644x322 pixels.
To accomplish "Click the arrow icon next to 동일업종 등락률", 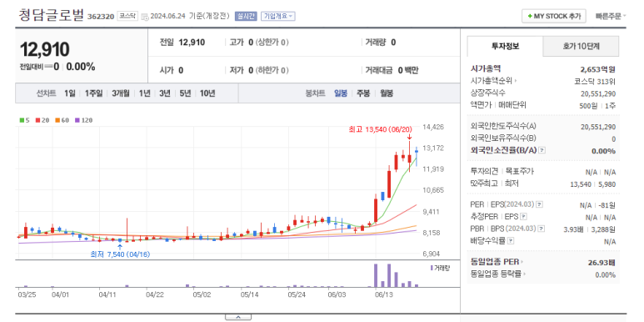I will (x=525, y=274).
